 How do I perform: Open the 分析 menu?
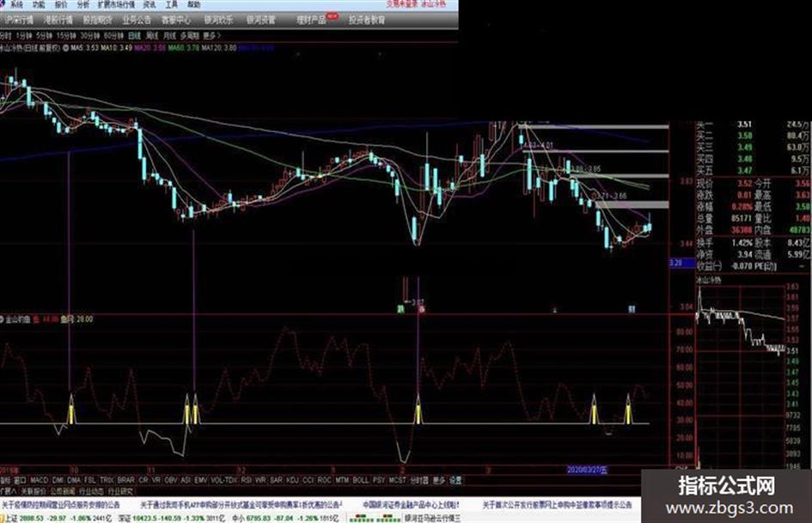point(82,4)
